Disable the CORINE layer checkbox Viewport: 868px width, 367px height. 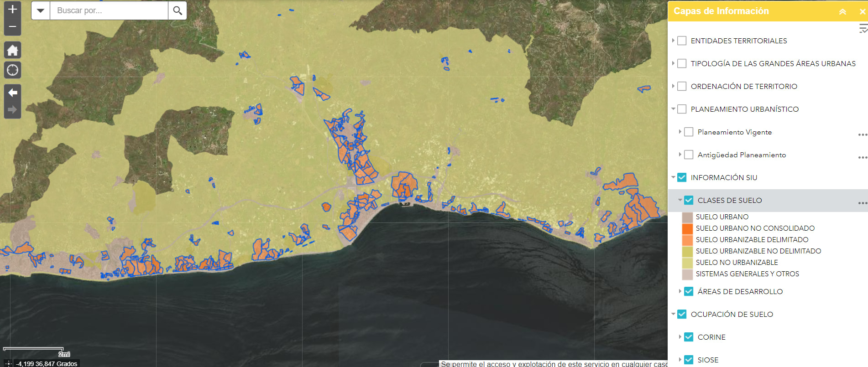(x=689, y=337)
